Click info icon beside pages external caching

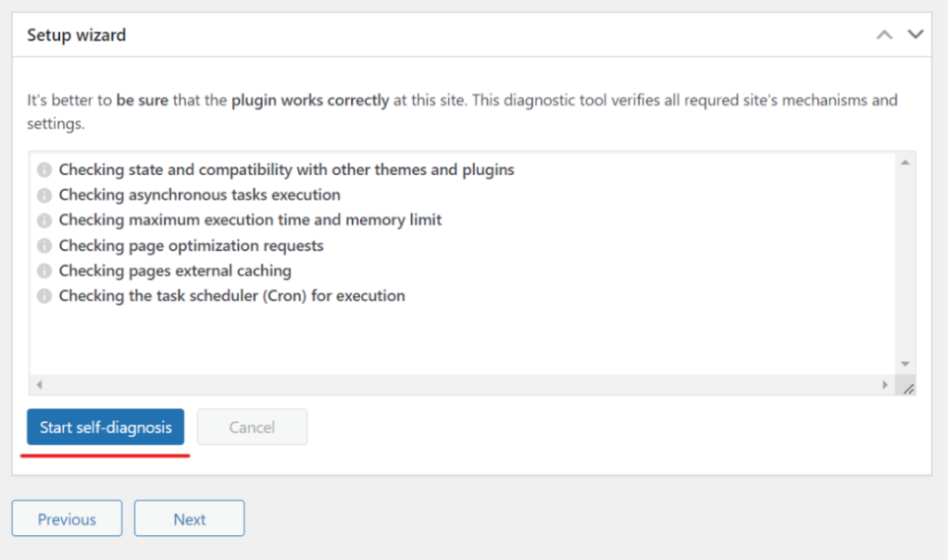(x=44, y=271)
